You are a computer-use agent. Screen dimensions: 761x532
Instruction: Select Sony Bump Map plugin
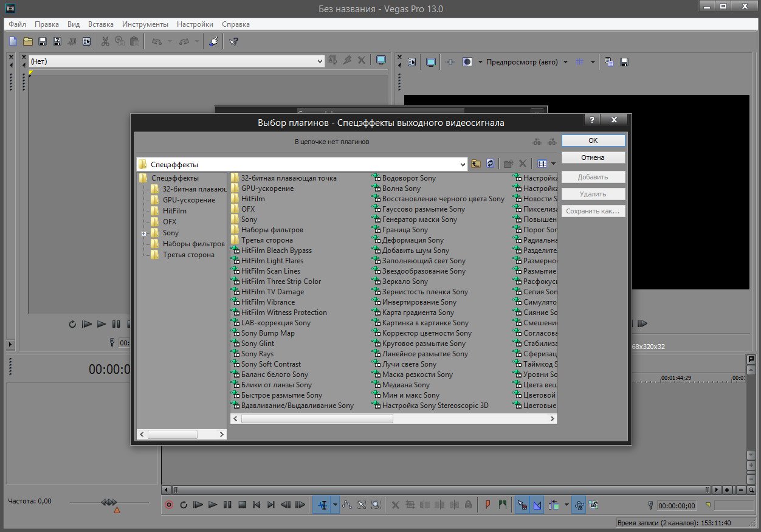tap(263, 333)
